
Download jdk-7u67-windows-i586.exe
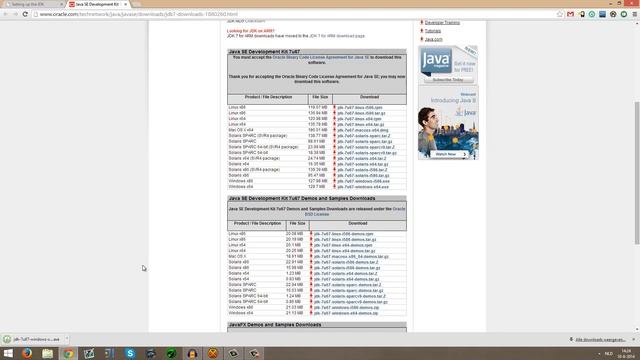(x=363, y=181)
